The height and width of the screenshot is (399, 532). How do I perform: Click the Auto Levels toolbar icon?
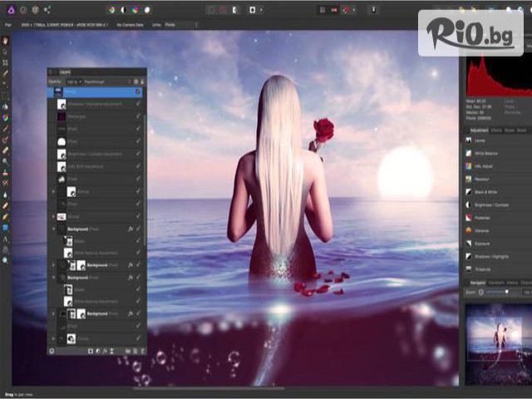pos(112,10)
